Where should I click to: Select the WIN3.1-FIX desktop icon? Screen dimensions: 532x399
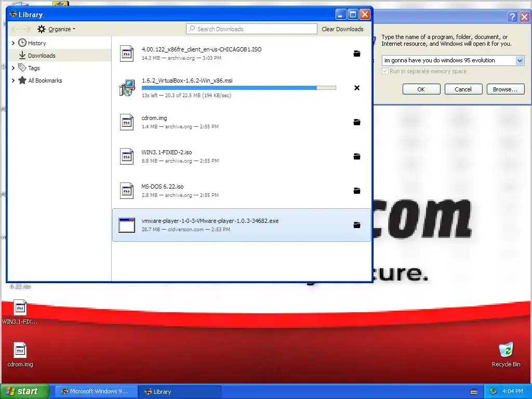click(x=20, y=312)
